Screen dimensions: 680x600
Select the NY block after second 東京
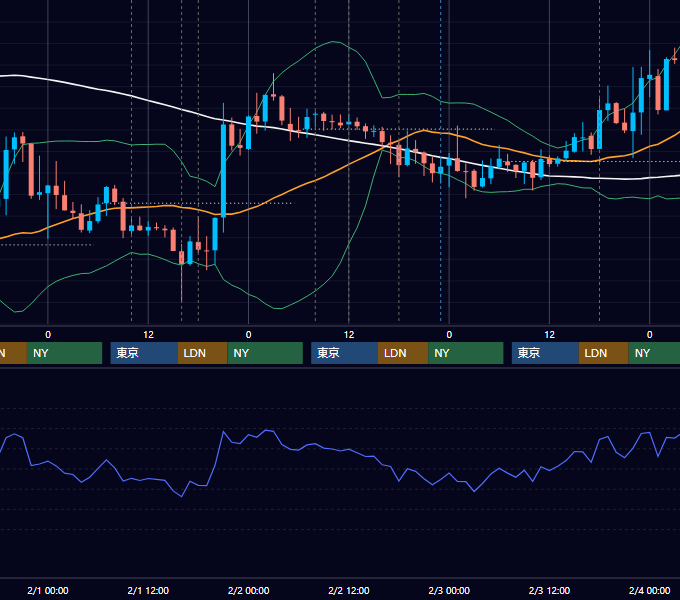point(466,353)
